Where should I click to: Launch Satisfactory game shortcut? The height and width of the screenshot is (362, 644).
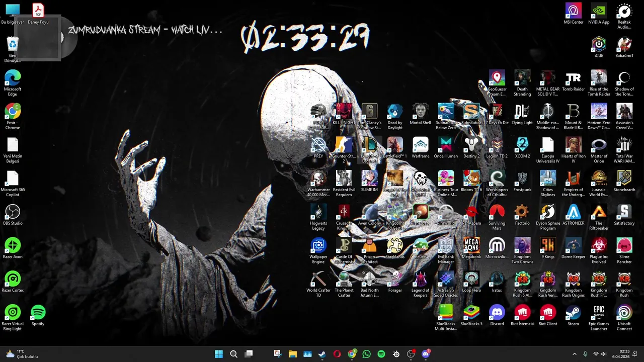point(624,215)
